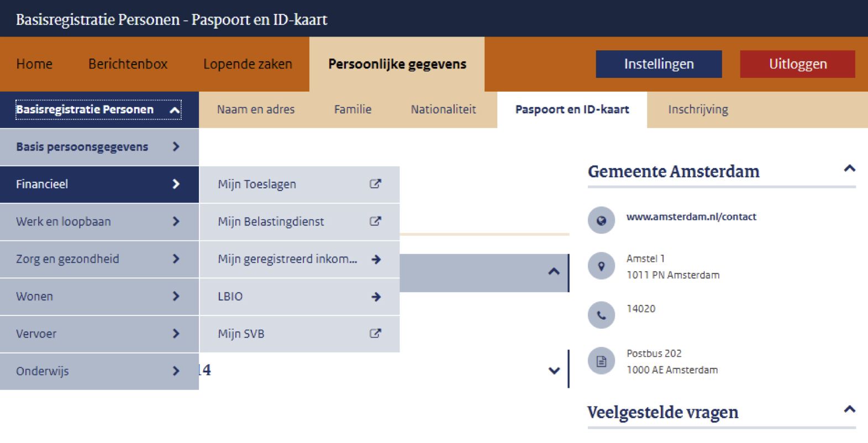The width and height of the screenshot is (868, 443).
Task: Collapse the Veelgestelde vragen section
Action: [x=850, y=409]
